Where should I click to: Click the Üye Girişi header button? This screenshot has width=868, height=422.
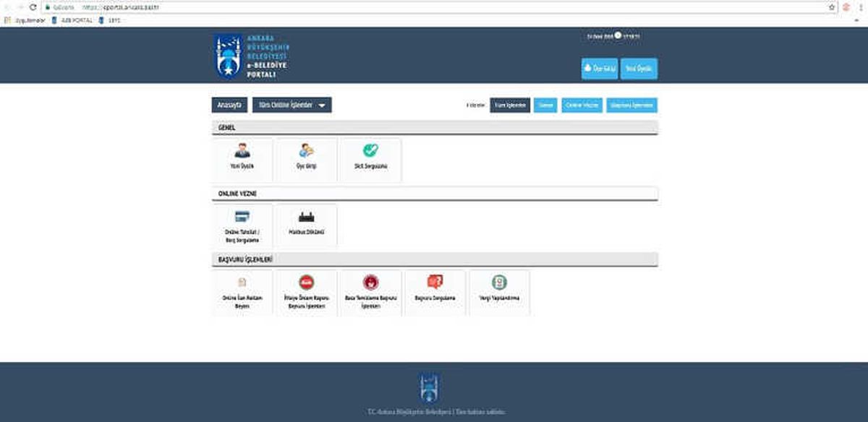click(x=600, y=68)
